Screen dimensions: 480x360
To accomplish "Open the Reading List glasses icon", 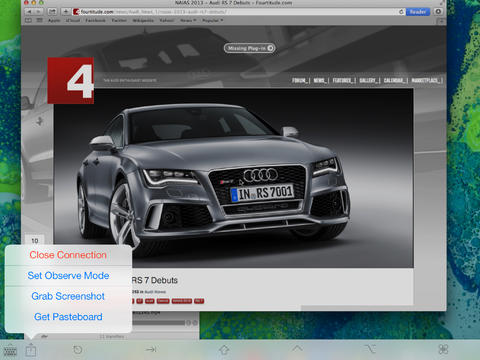I will coord(28,20).
